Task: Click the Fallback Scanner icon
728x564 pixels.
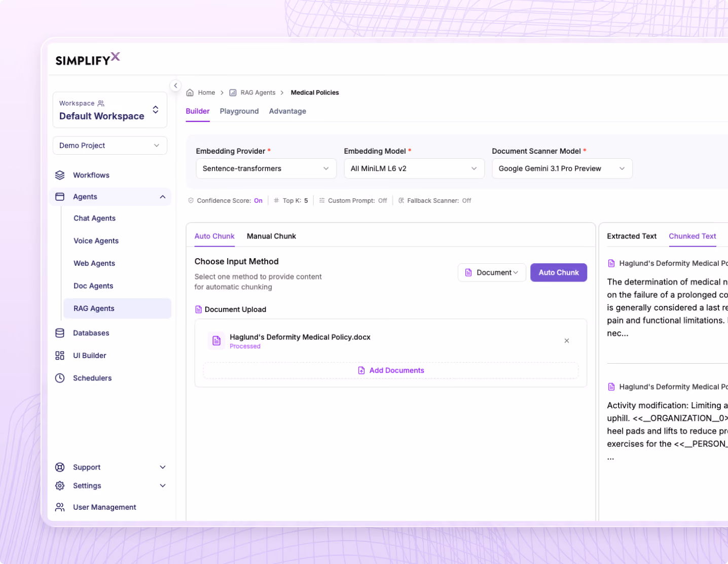Action: click(x=401, y=201)
